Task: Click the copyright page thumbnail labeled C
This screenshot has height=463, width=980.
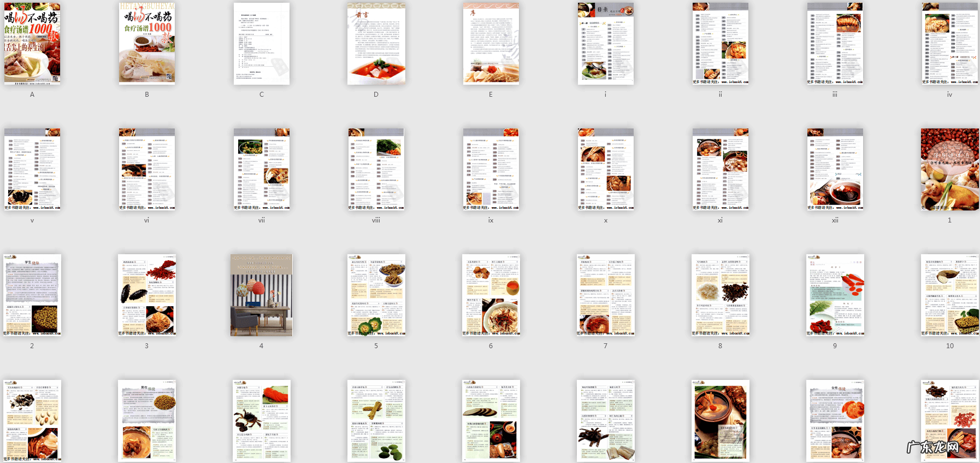Action: point(262,44)
